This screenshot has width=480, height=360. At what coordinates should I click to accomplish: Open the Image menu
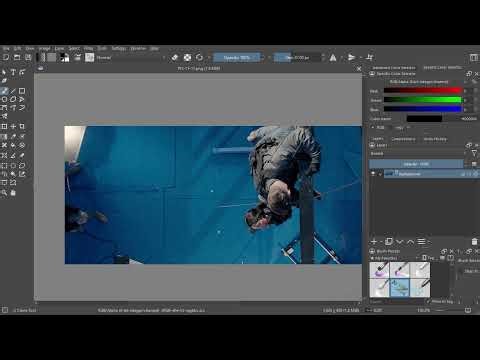tap(44, 49)
